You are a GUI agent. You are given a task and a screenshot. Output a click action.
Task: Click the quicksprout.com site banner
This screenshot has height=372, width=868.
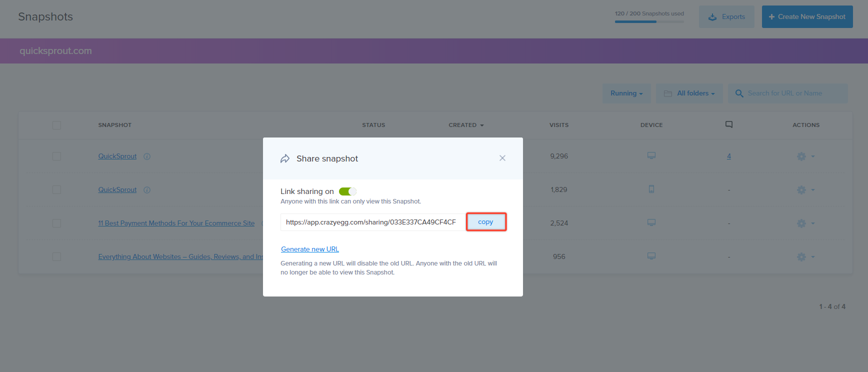(x=434, y=51)
